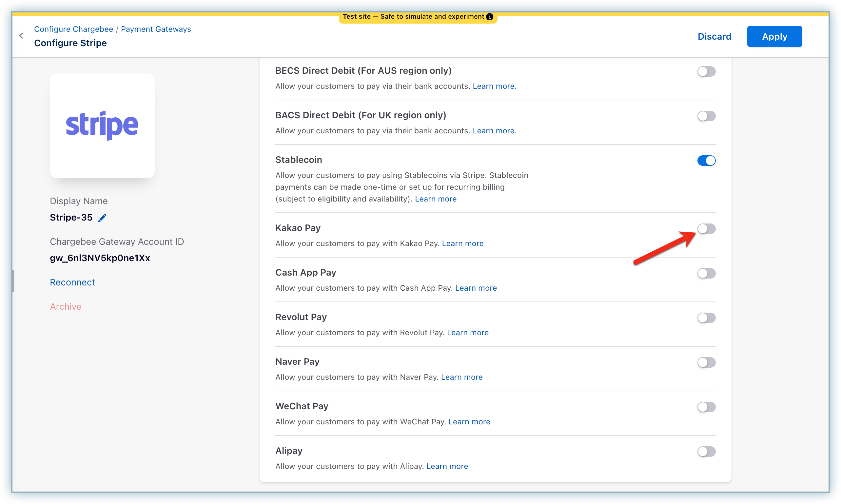Enable BACS Direct Debit toggle
841x504 pixels.
pyautogui.click(x=706, y=116)
